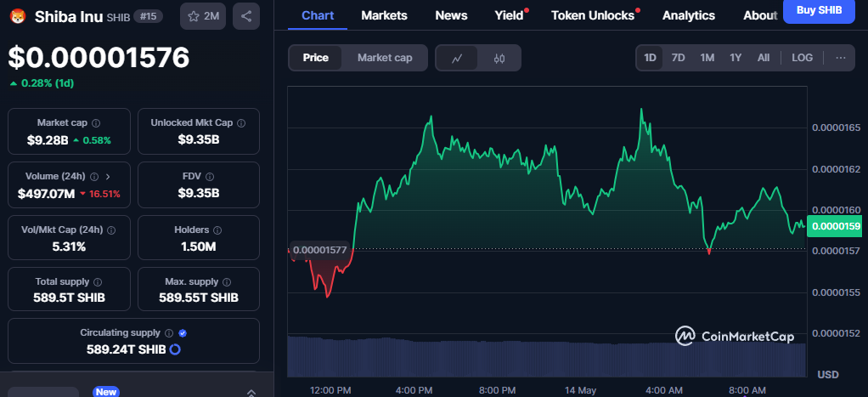Click Total supply value 589.5T SHIB
868x397 pixels.
69,298
